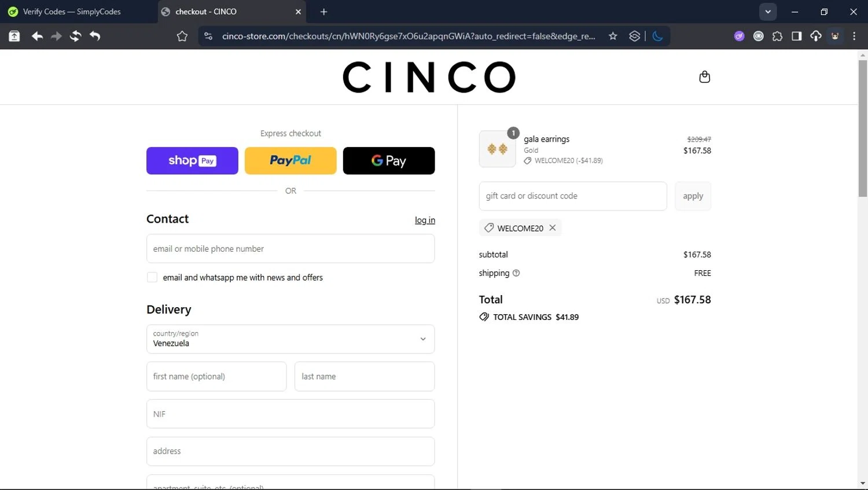Click the address input field

tap(290, 451)
